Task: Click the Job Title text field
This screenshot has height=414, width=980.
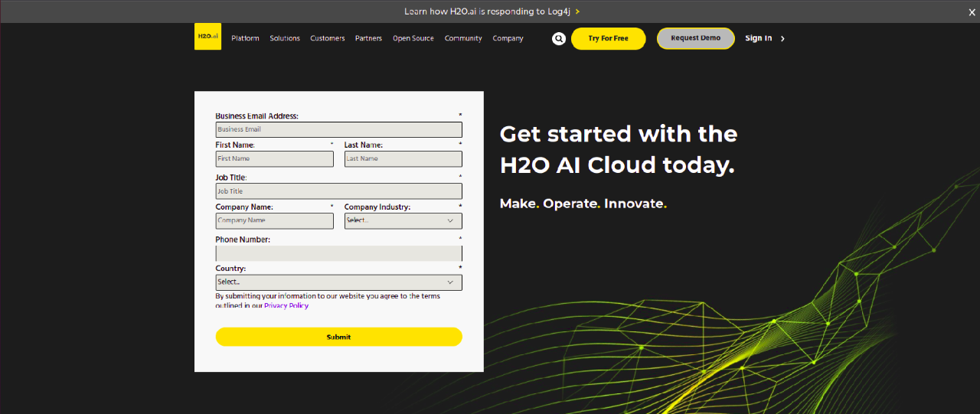Action: pos(338,191)
